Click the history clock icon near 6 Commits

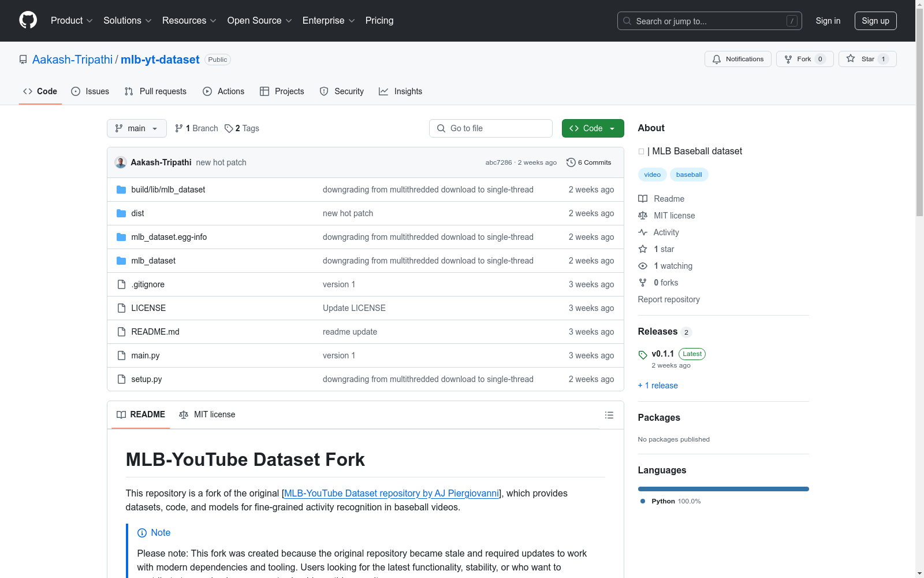[571, 162]
